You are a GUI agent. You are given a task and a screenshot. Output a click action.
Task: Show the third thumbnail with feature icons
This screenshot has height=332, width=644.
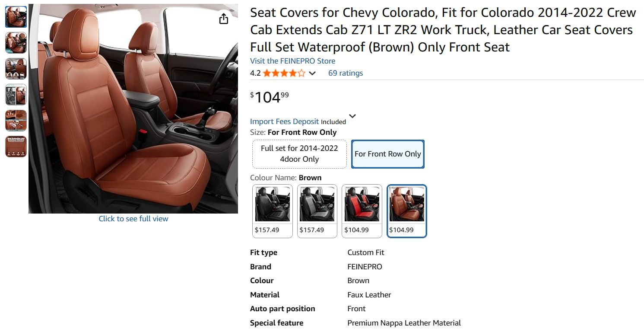point(16,69)
